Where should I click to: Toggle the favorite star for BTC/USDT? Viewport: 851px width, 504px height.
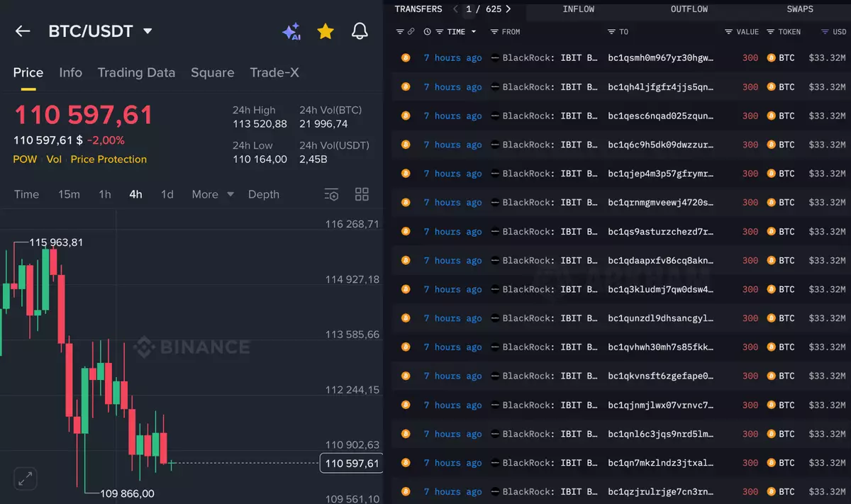tap(326, 31)
